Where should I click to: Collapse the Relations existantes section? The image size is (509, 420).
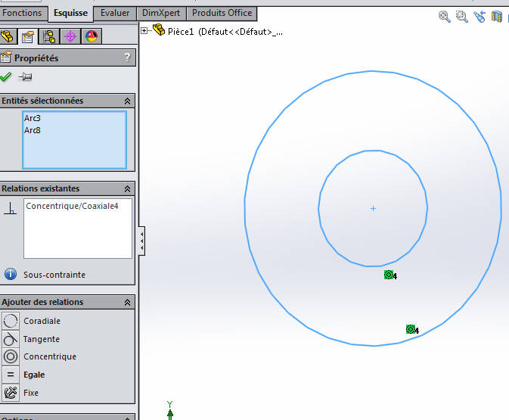(127, 189)
